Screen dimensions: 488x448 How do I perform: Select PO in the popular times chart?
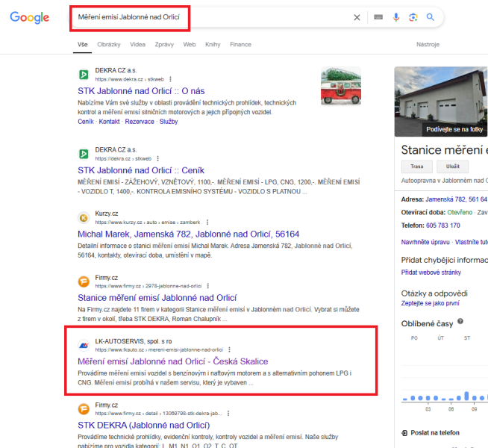point(414,338)
